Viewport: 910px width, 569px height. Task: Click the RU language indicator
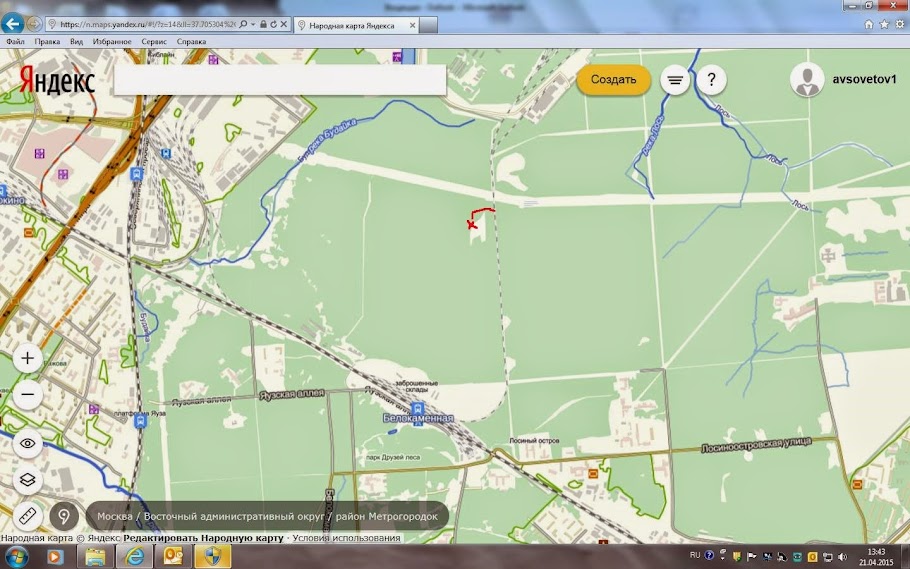[695, 555]
